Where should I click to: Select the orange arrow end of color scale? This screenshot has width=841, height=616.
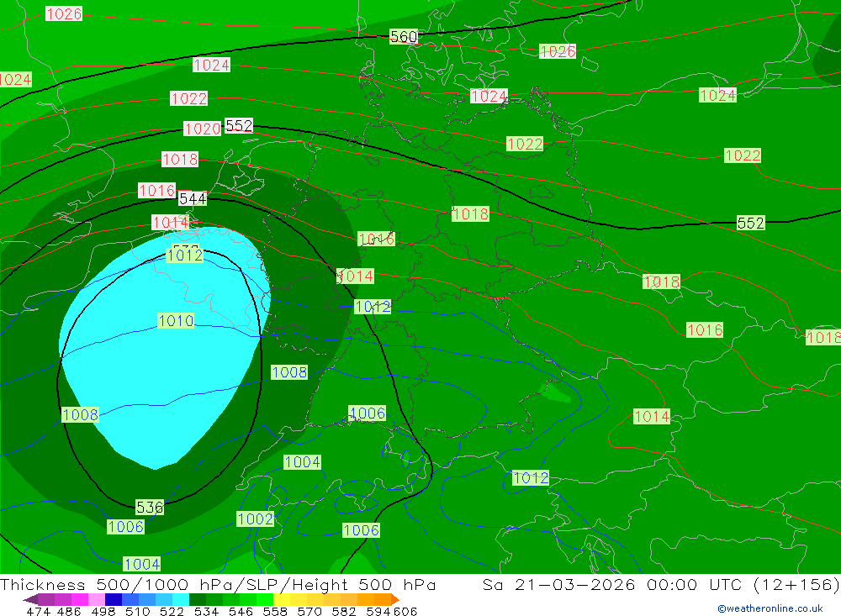[396, 599]
